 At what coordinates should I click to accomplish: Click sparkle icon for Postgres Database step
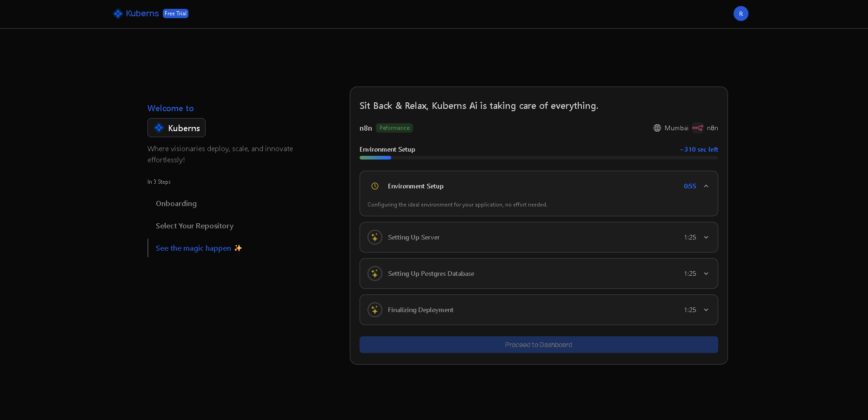coord(375,273)
